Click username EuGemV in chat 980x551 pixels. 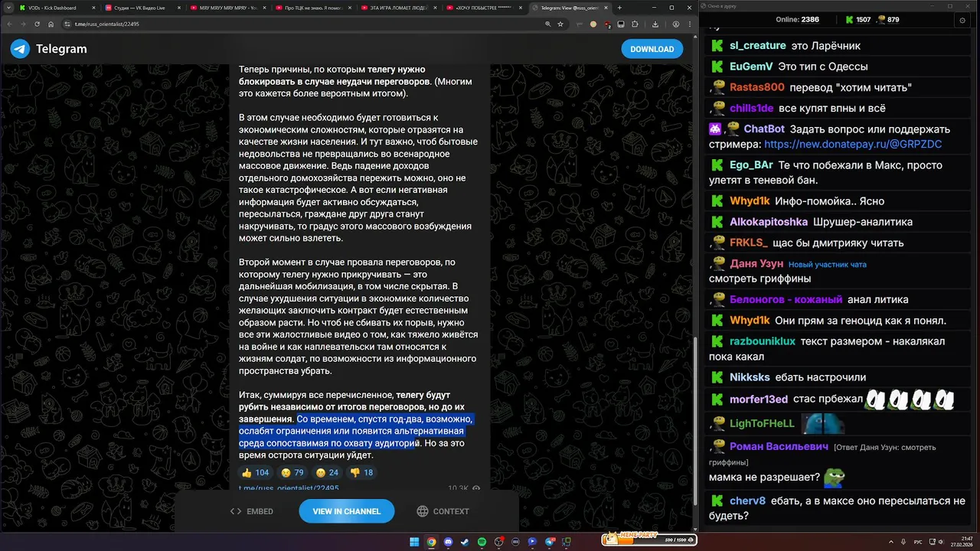[751, 67]
